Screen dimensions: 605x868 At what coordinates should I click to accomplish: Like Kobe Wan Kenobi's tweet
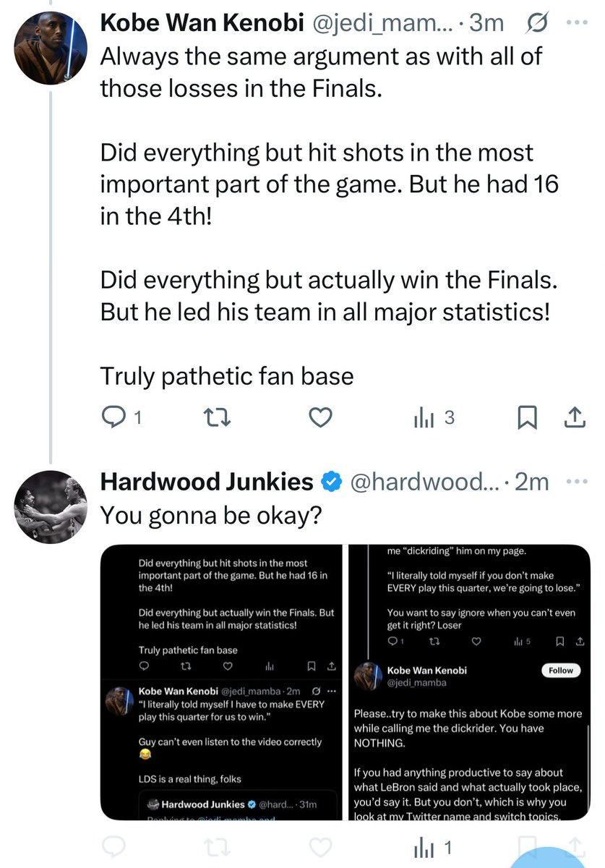click(x=320, y=417)
